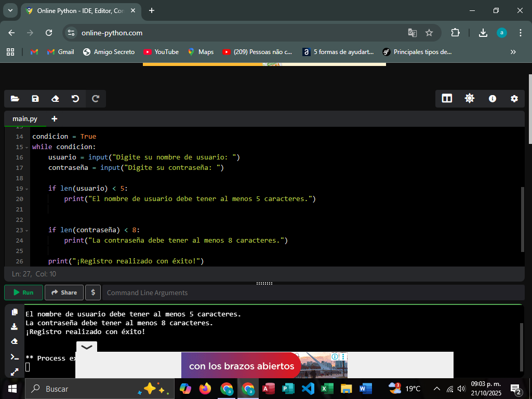Redo the last undone edit
Image resolution: width=532 pixels, height=399 pixels.
pyautogui.click(x=96, y=99)
